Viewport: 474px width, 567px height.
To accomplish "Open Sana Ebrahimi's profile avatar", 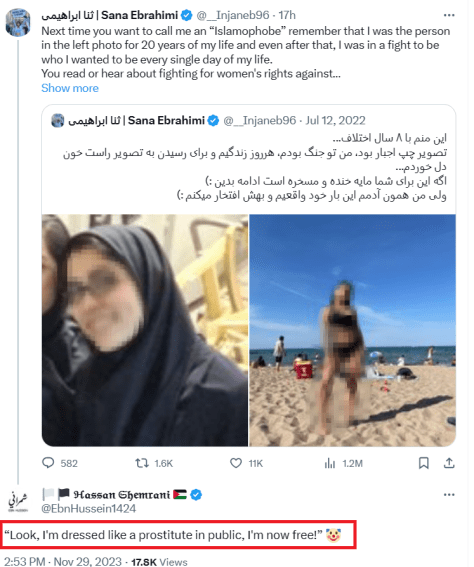I will coord(18,22).
